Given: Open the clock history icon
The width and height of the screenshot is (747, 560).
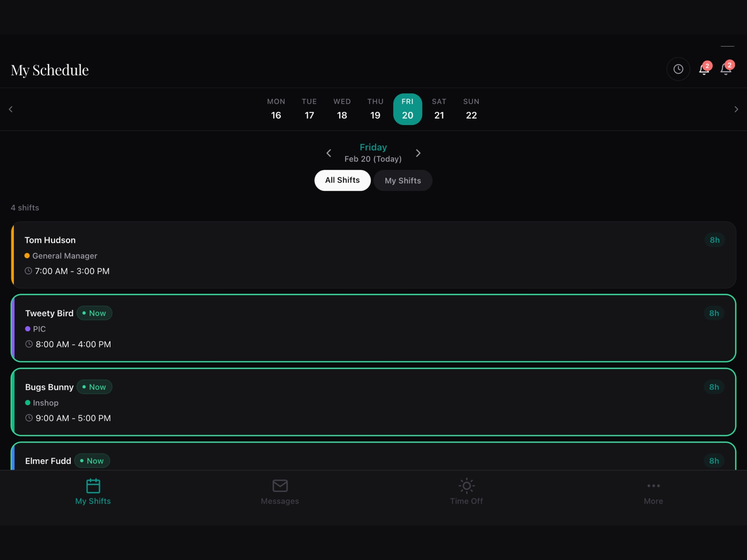Looking at the screenshot, I should tap(678, 69).
